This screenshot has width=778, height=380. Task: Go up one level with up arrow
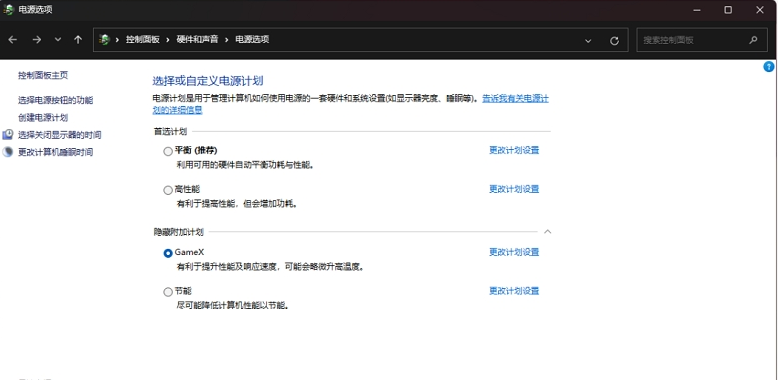pyautogui.click(x=78, y=40)
